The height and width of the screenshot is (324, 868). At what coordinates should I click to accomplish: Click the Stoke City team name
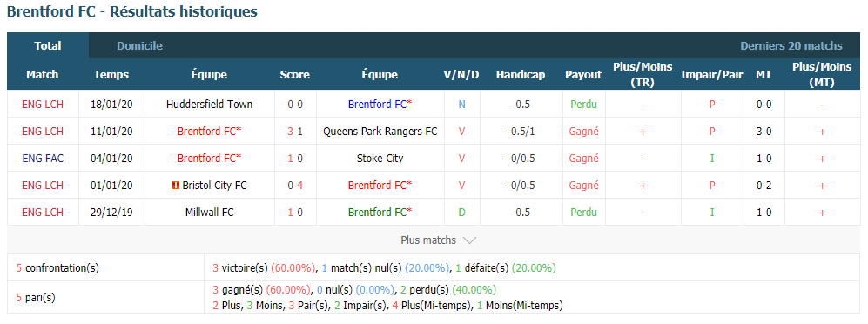click(380, 159)
